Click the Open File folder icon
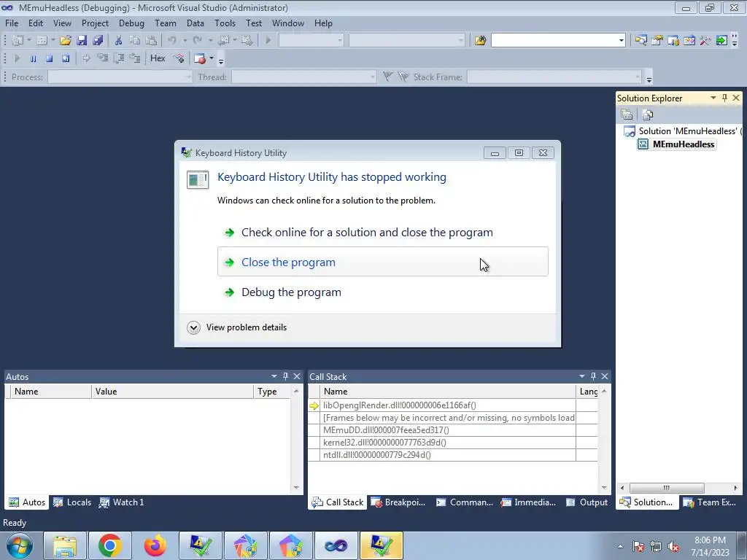Viewport: 747px width, 560px height. (66, 41)
